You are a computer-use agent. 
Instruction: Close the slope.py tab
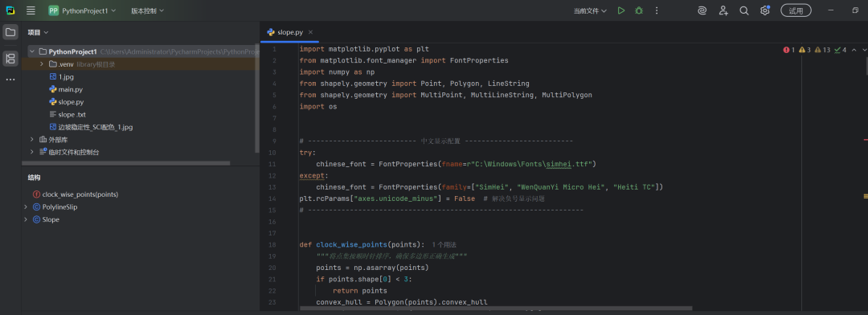click(x=310, y=32)
